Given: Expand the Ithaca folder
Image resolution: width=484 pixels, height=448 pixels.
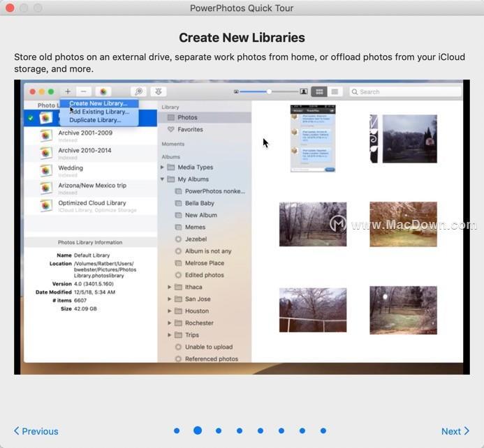Looking at the screenshot, I should [169, 287].
